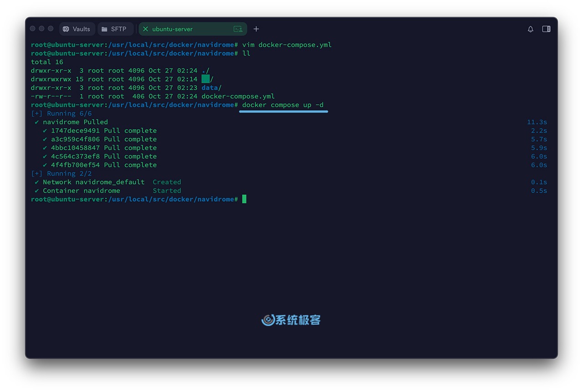583x392 pixels.
Task: Close the ubuntu-server tab with its X
Action: tap(145, 29)
